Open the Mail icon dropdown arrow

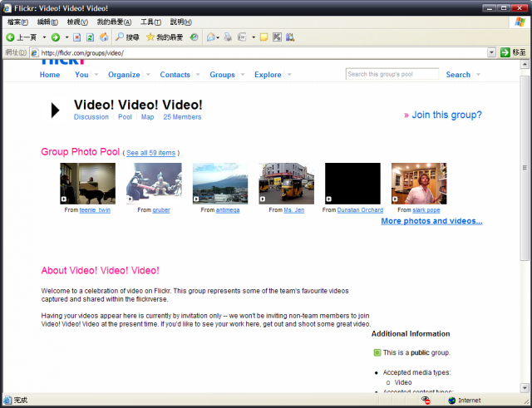click(x=218, y=37)
